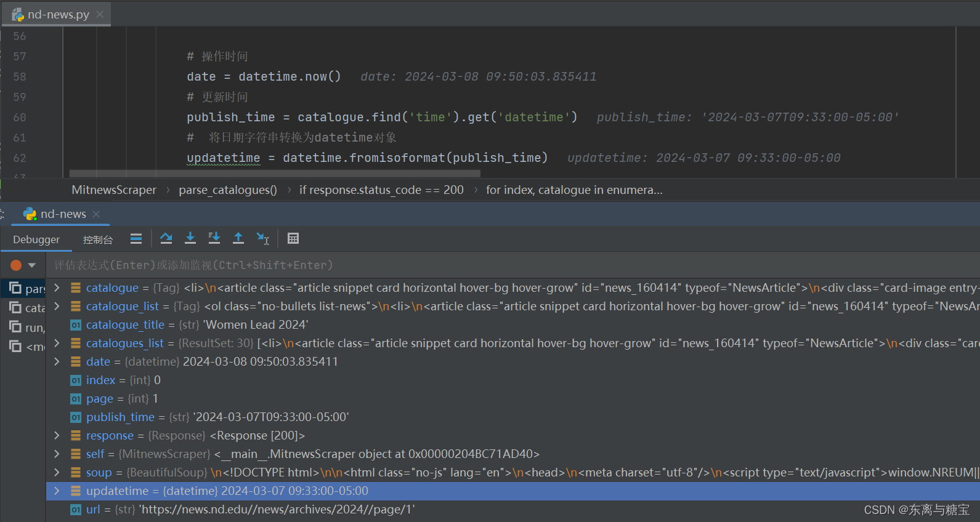Expand the response variable node

(x=57, y=435)
